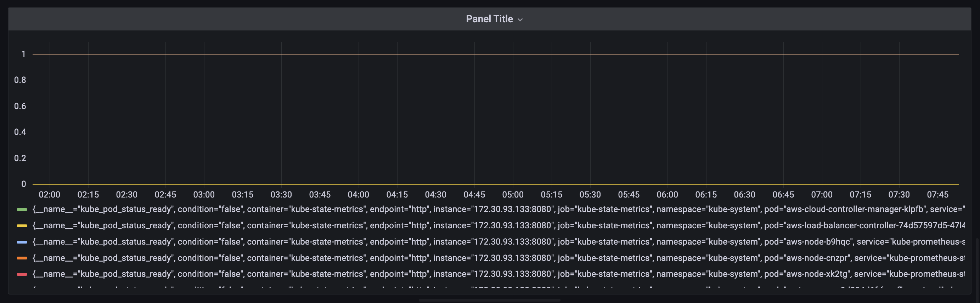Toggle legend series for pod aws-cloud-controller-manager-klpfb
The height and width of the screenshot is (303, 980).
[x=499, y=209]
